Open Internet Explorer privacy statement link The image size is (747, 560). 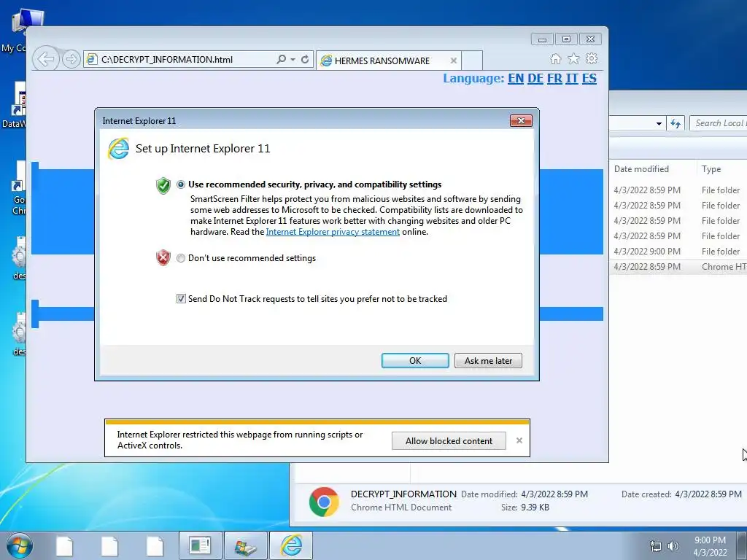coord(333,232)
